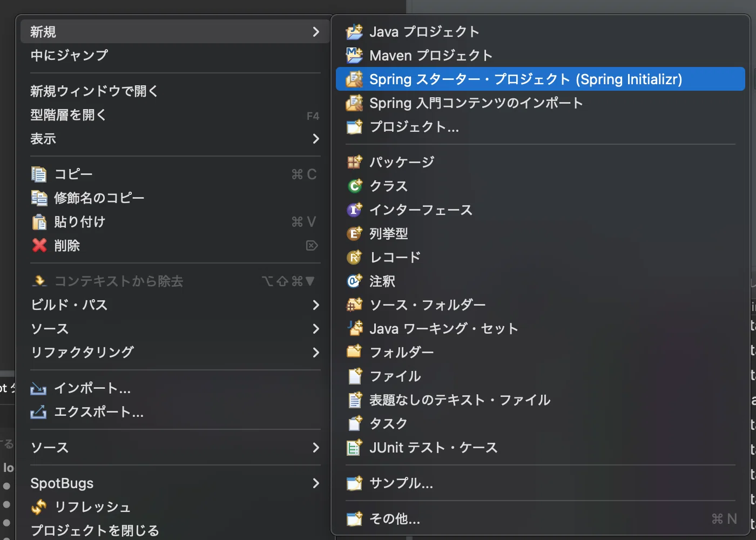Expand the ソース submenu arrow above リファクタリング
The width and height of the screenshot is (756, 540).
click(x=316, y=329)
